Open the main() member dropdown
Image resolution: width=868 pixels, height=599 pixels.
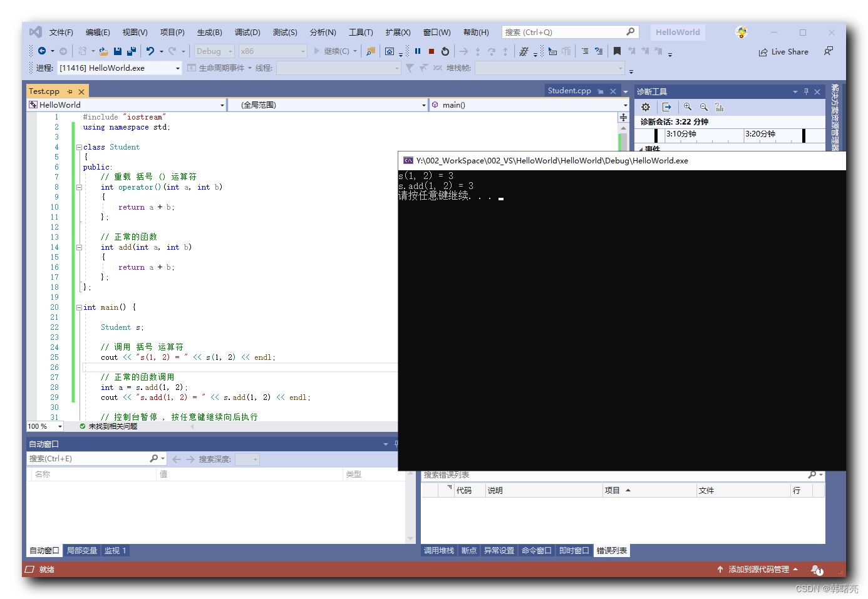point(529,105)
